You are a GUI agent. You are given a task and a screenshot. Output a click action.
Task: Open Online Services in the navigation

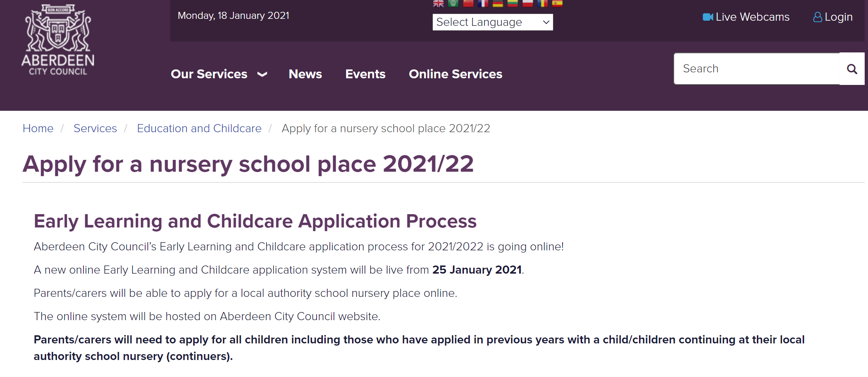(x=455, y=74)
